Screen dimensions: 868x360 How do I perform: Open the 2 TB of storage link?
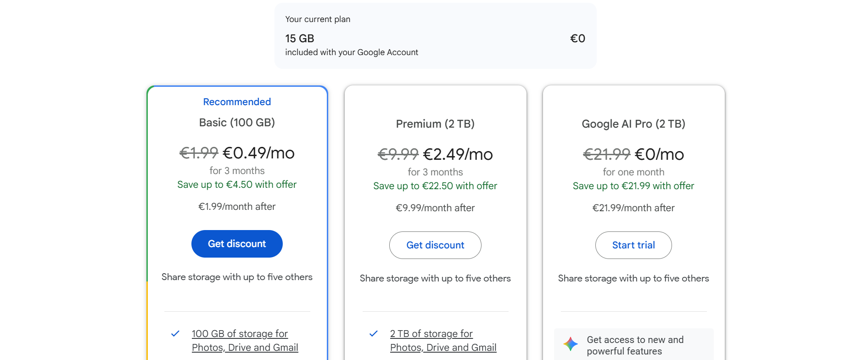431,334
